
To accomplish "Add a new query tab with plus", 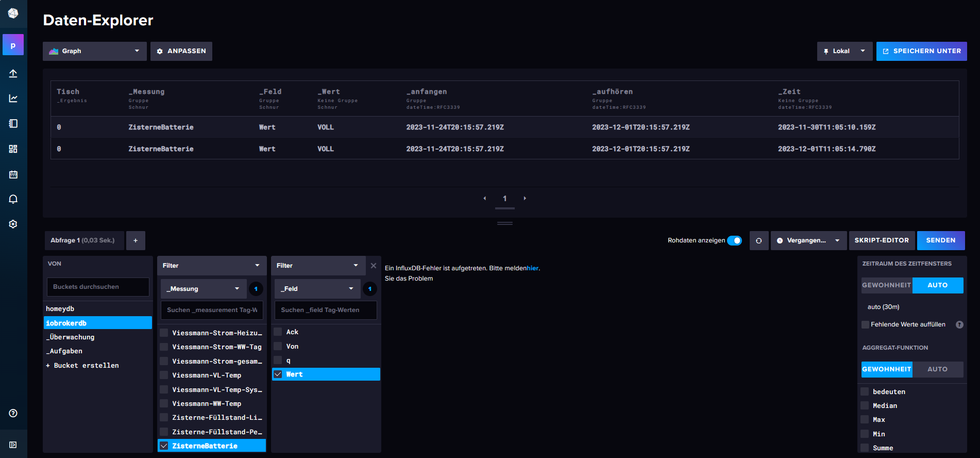I will coord(136,240).
